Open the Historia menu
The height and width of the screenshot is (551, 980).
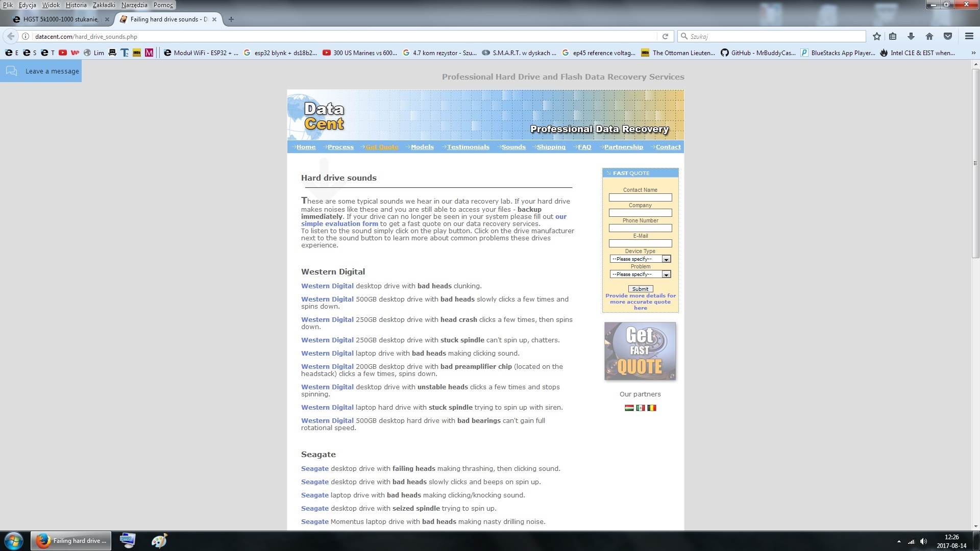point(76,5)
